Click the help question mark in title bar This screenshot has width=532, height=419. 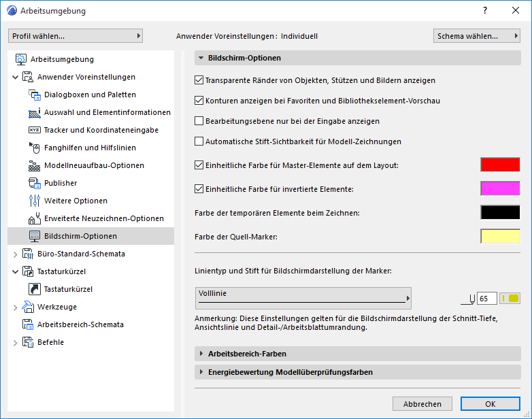(x=485, y=10)
